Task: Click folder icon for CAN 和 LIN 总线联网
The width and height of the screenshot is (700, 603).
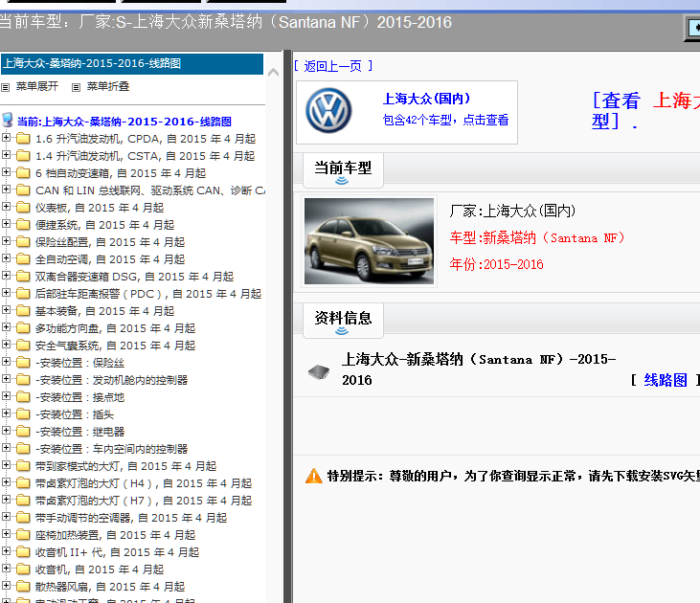Action: [23, 190]
